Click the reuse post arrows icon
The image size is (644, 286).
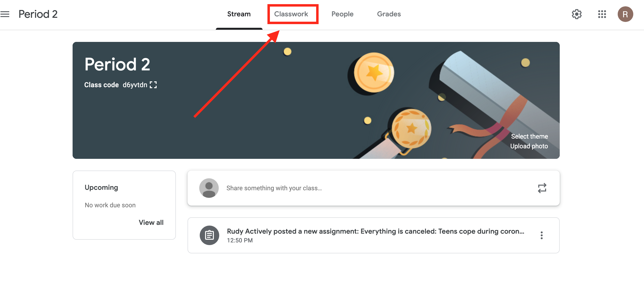point(542,188)
